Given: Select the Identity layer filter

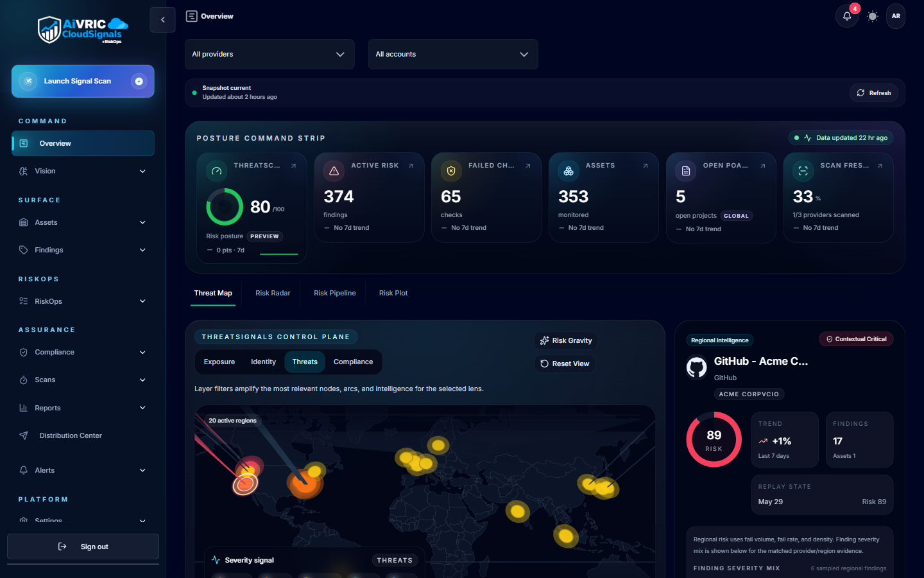Looking at the screenshot, I should [263, 362].
